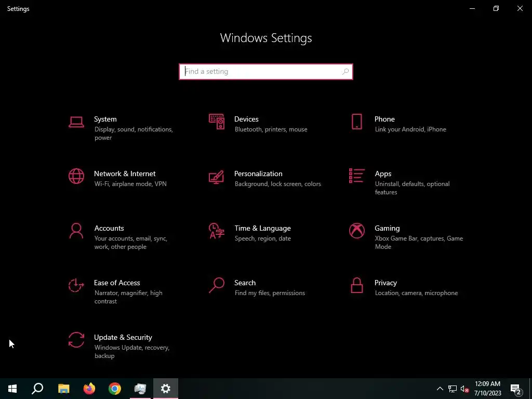The height and width of the screenshot is (399, 532).
Task: Click the muted volume tray icon
Action: pyautogui.click(x=464, y=389)
